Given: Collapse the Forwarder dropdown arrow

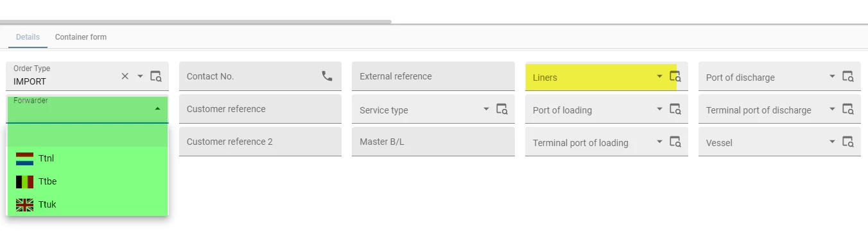Looking at the screenshot, I should pos(158,109).
